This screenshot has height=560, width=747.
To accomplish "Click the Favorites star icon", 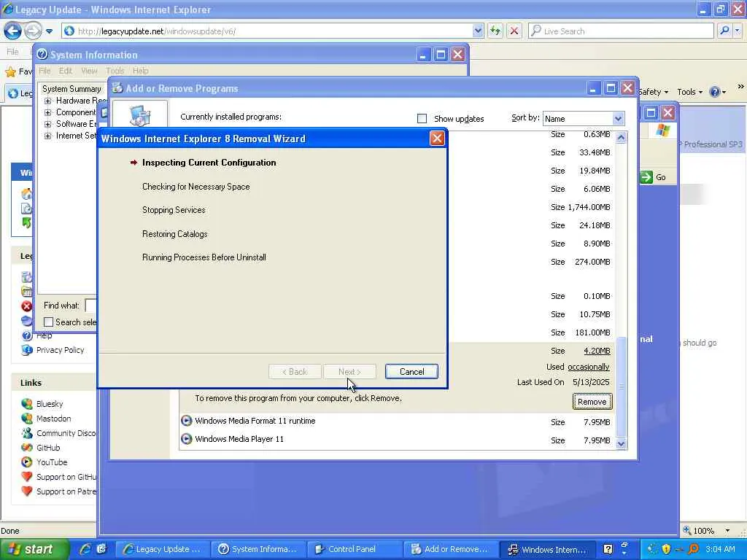I will click(x=10, y=72).
